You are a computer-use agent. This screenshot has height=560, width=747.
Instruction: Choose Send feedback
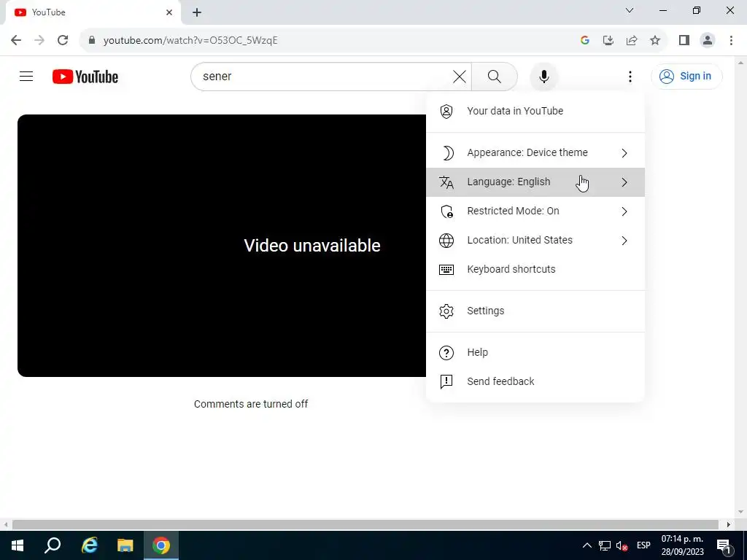coord(535,381)
